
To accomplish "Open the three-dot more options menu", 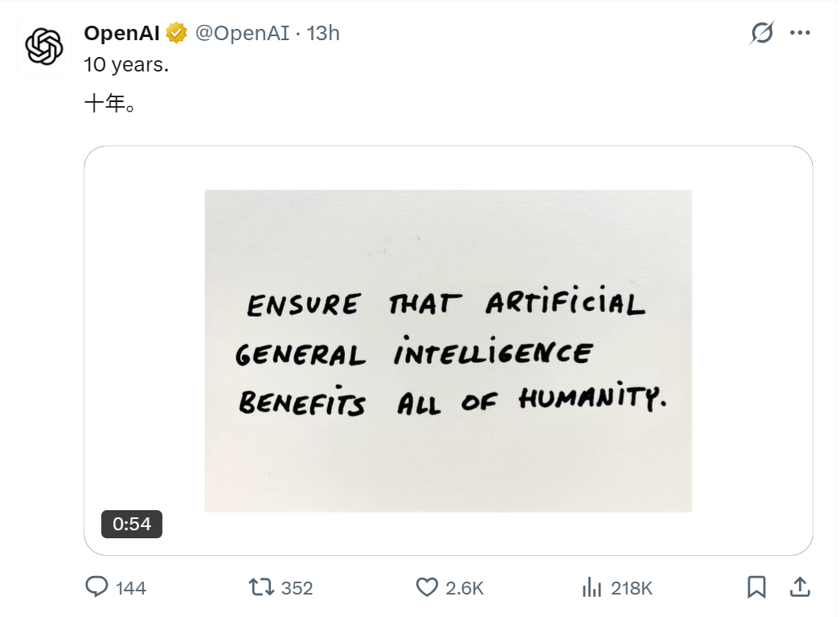I will point(800,33).
